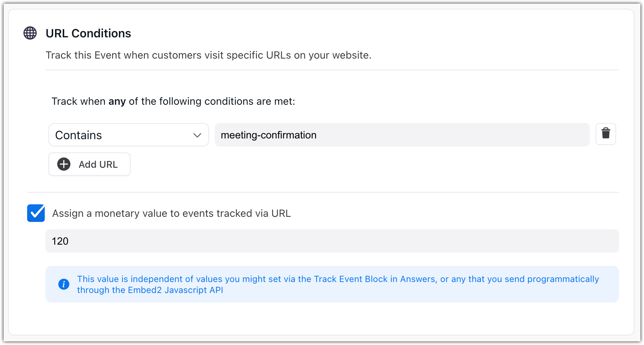Open the Contains condition dropdown
This screenshot has height=345, width=644.
point(128,135)
